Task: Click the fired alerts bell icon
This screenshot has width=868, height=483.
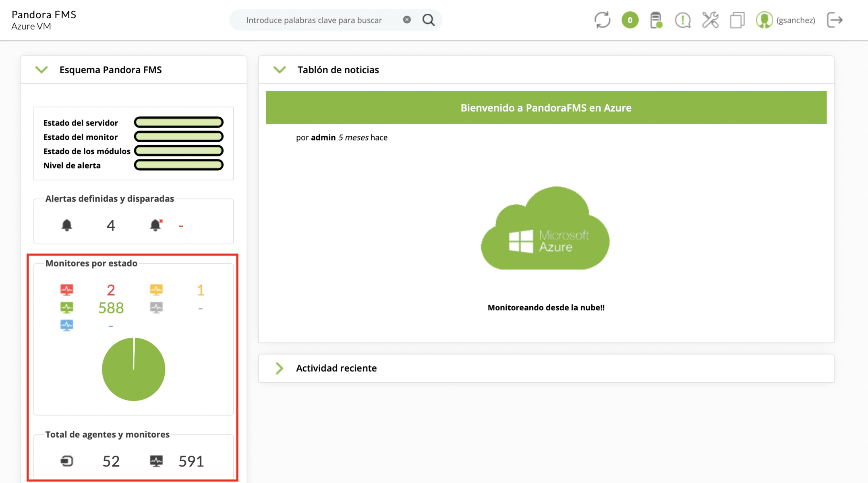Action: pyautogui.click(x=156, y=225)
